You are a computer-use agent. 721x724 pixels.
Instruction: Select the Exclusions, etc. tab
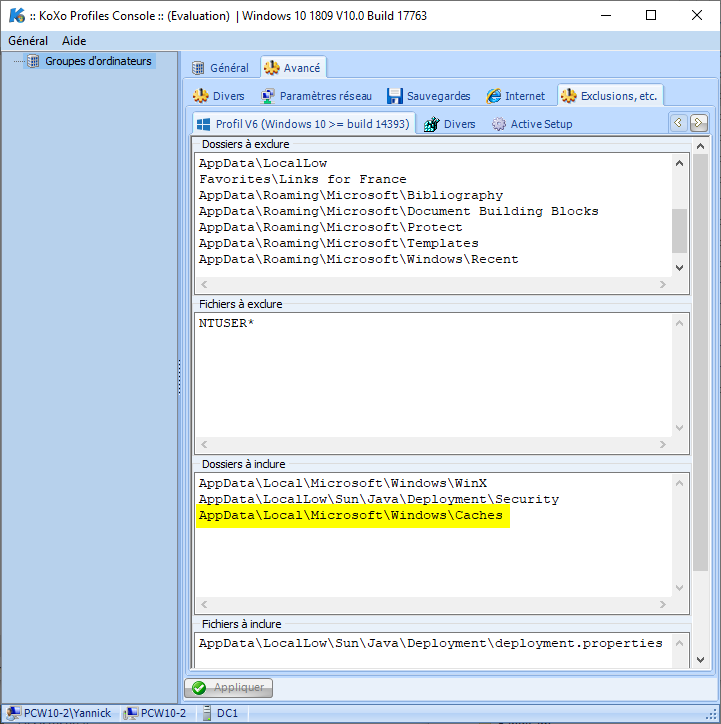pos(610,96)
